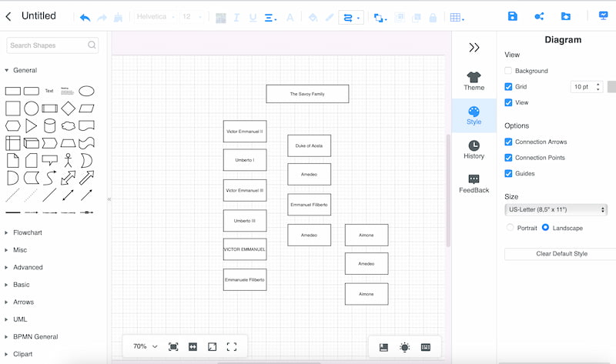616x364 pixels.
Task: Select the actor stick figure shape
Action: [68, 160]
